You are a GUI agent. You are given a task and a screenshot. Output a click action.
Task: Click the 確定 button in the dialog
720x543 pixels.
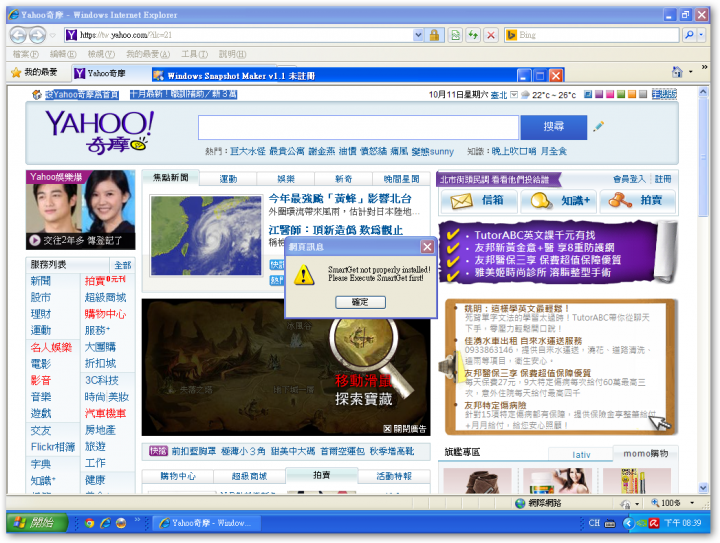(x=360, y=302)
